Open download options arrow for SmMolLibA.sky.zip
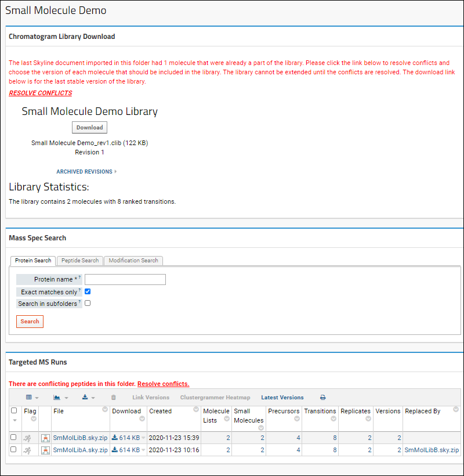The width and height of the screenshot is (464, 476). [x=143, y=450]
